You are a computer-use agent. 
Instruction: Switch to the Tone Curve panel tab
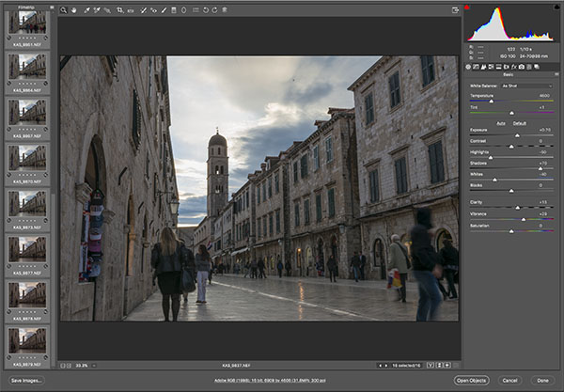(x=476, y=67)
